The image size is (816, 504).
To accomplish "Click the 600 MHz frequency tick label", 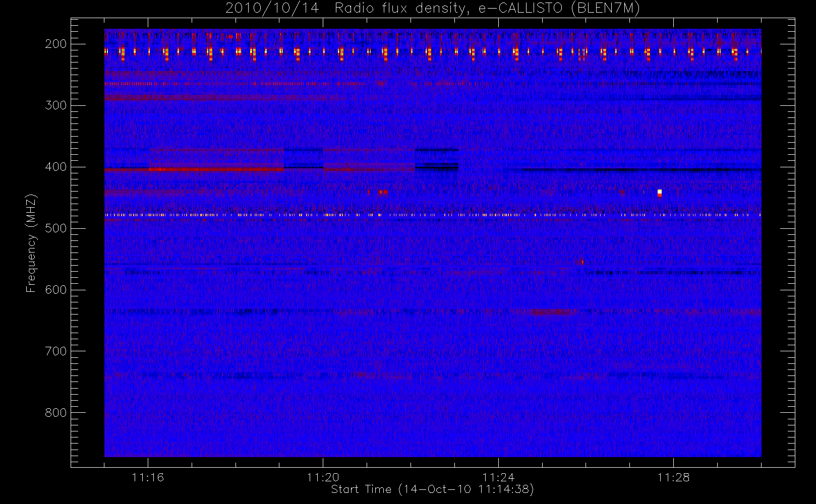I will click(55, 290).
